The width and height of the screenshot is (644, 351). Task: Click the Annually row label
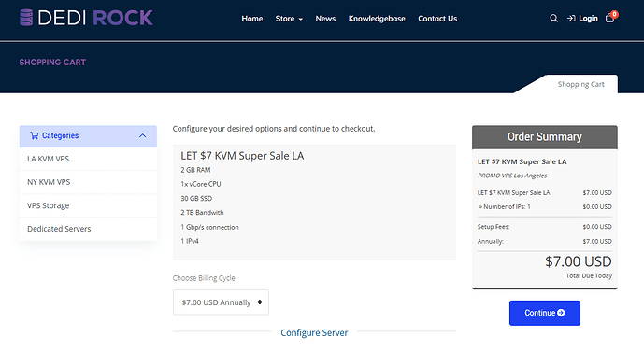491,241
